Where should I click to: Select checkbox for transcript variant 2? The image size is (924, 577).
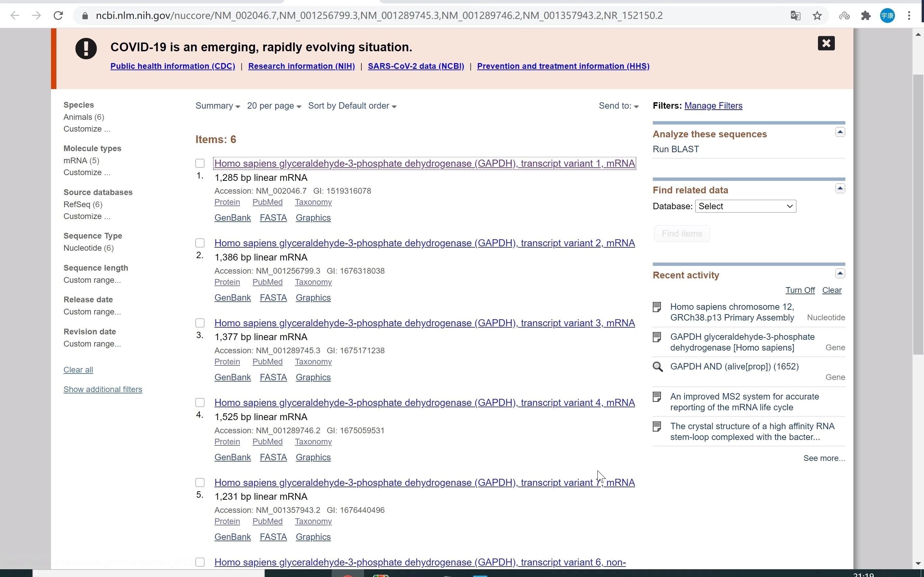(x=200, y=242)
